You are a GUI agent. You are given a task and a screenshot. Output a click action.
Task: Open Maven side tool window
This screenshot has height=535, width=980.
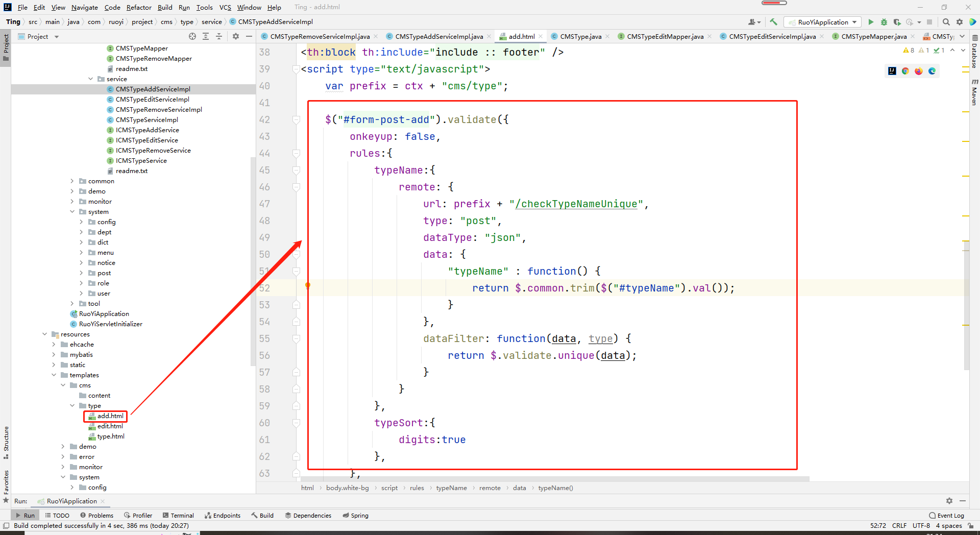pos(974,92)
